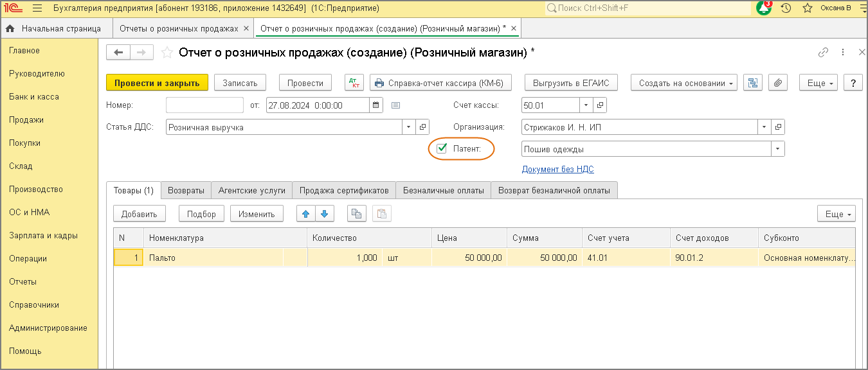The width and height of the screenshot is (868, 370).
Task: Click the Номер input field
Action: [x=204, y=105]
